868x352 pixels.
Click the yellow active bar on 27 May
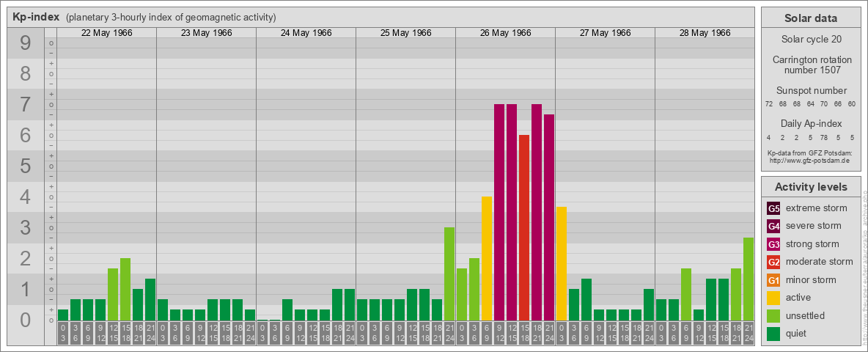(562, 263)
